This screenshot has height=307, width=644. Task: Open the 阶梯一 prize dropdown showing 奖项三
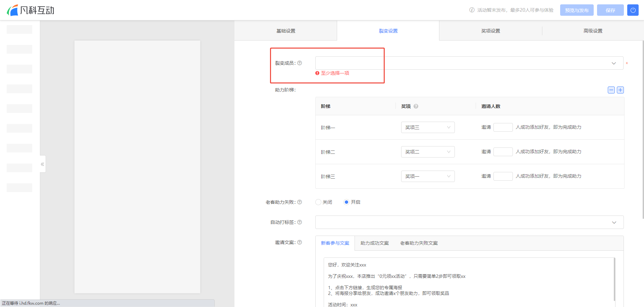click(x=428, y=127)
